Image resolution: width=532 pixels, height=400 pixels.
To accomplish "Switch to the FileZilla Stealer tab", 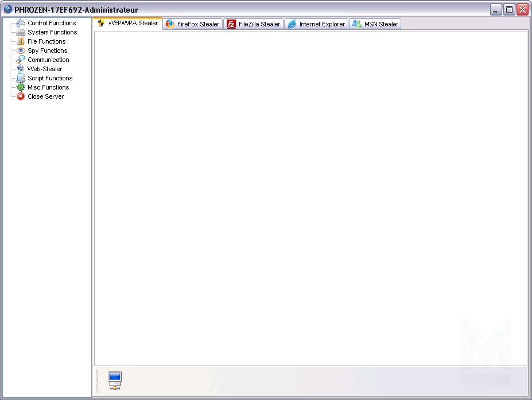I will point(254,24).
